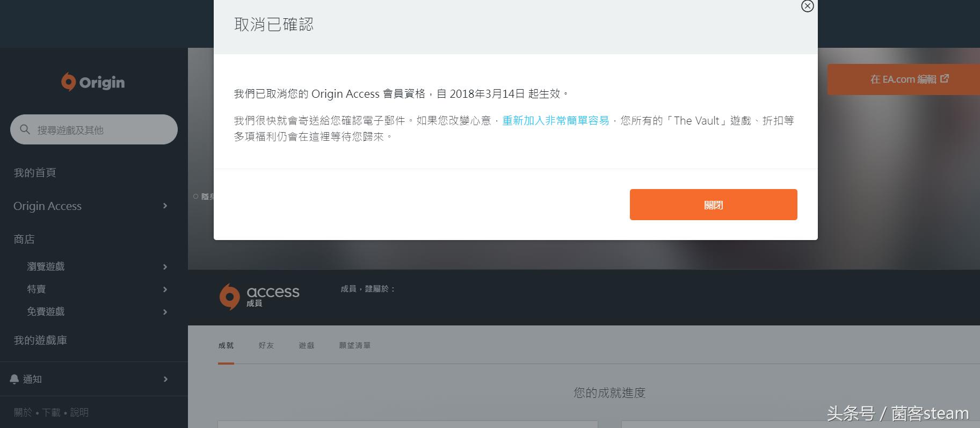This screenshot has height=428, width=980.
Task: Select 瀏覽遊戲 in the sidebar
Action: (46, 266)
